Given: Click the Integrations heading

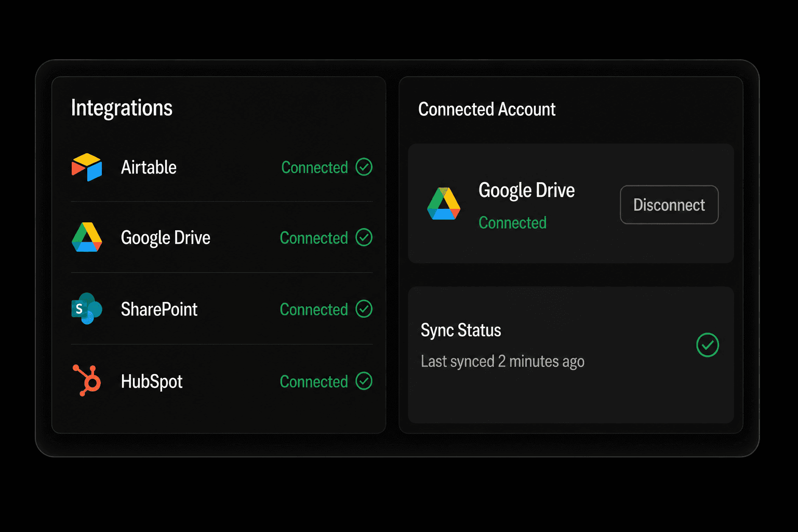Looking at the screenshot, I should click(x=122, y=108).
